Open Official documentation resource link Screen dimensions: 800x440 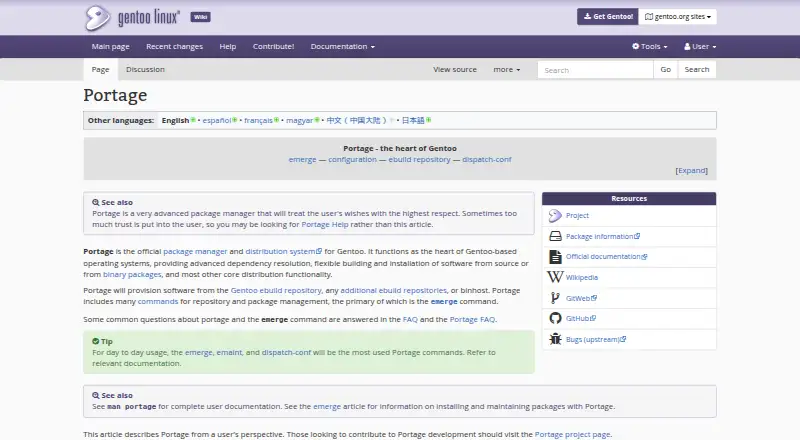point(603,257)
